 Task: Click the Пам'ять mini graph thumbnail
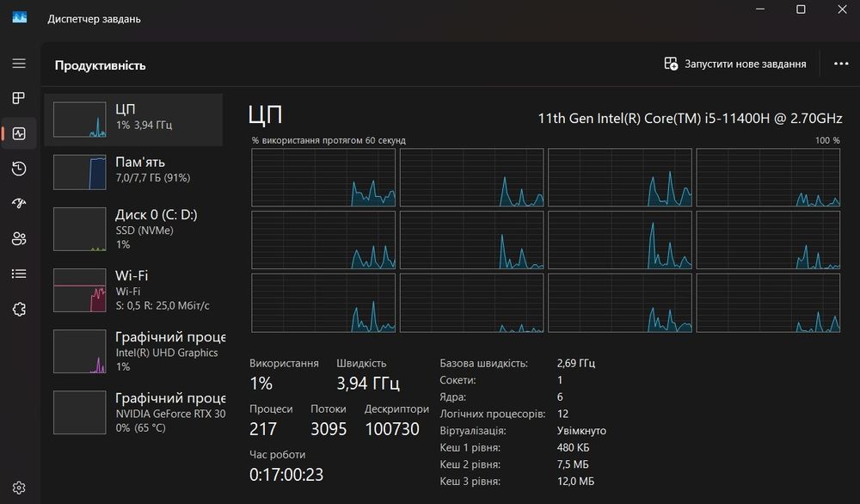79,172
